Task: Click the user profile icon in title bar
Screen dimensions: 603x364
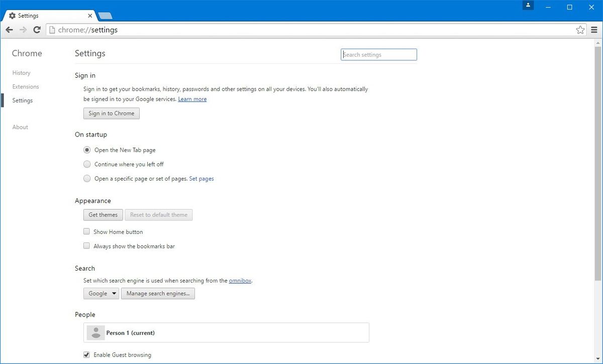Action: (528, 6)
